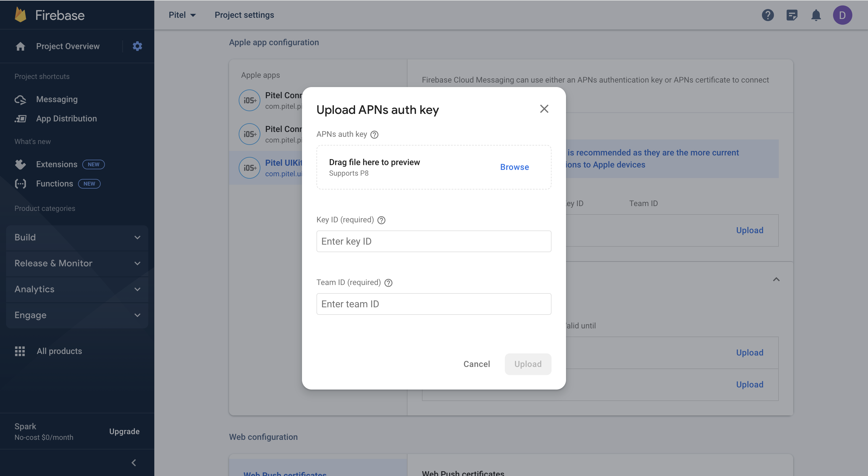Open the Pitel project dropdown
Screen dimensions: 868x476
coord(182,15)
